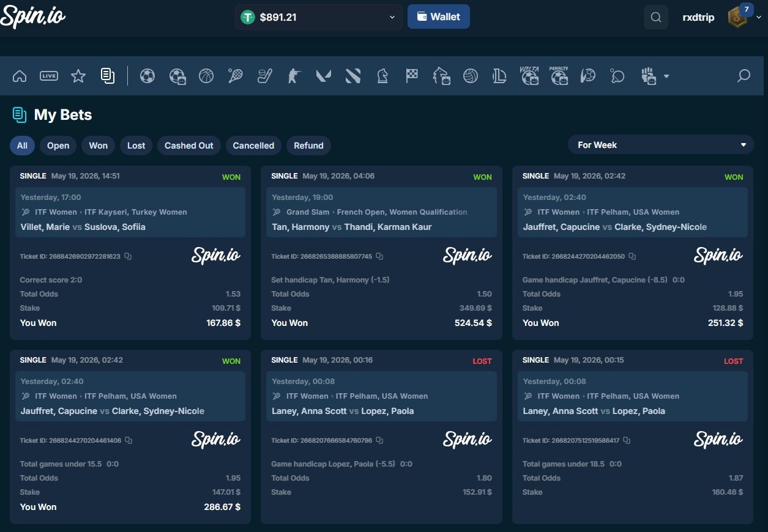Screen dimensions: 768x532
Task: Copy ticket ID 2668426902972281623
Action: pyautogui.click(x=128, y=256)
